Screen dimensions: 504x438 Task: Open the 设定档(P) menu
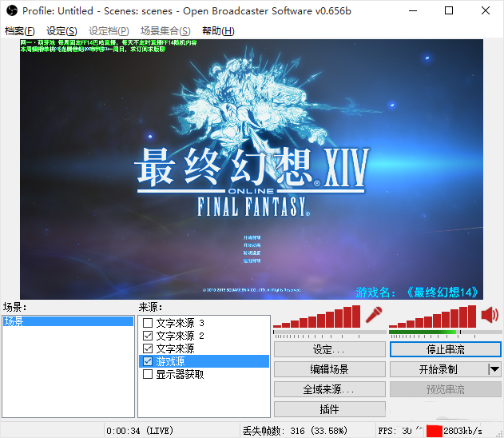click(109, 31)
